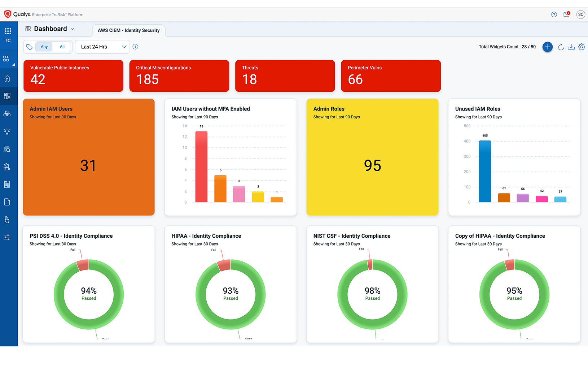This screenshot has width=588, height=372.
Task: Click the lightbulb insights icon in sidebar
Action: point(7,131)
